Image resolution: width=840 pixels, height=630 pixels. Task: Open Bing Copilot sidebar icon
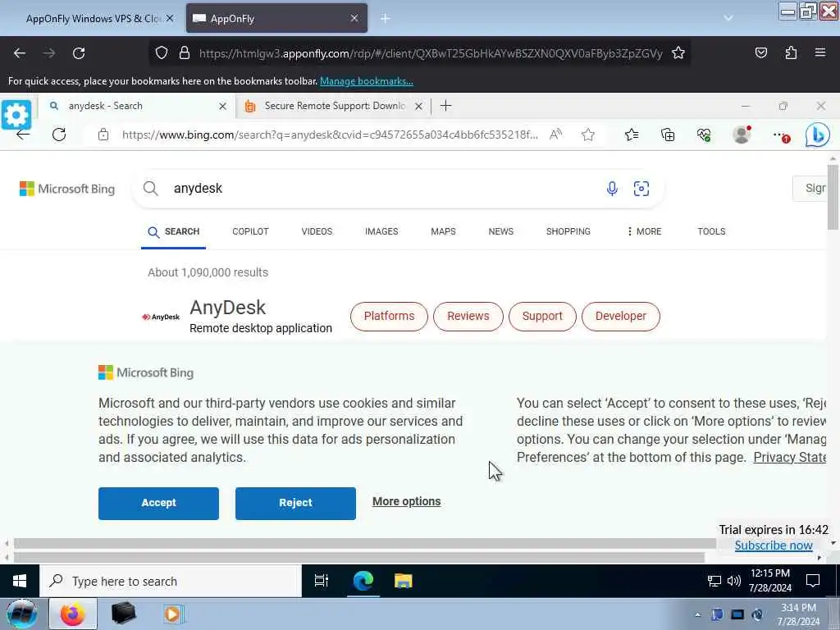point(818,135)
